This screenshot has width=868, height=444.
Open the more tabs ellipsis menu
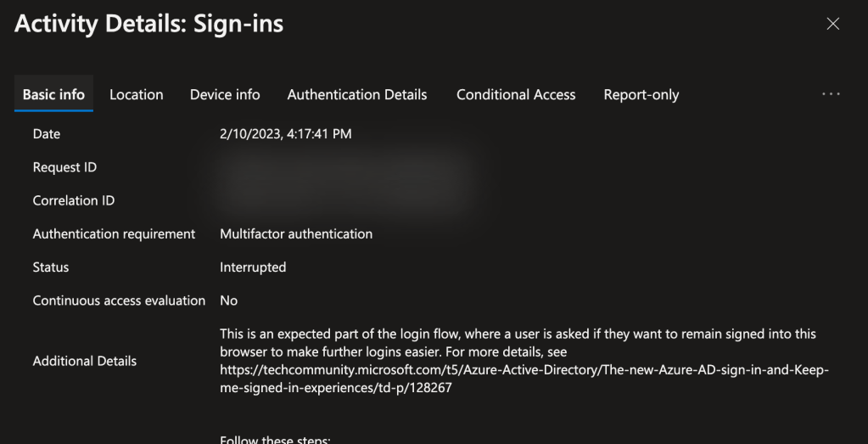pos(831,94)
